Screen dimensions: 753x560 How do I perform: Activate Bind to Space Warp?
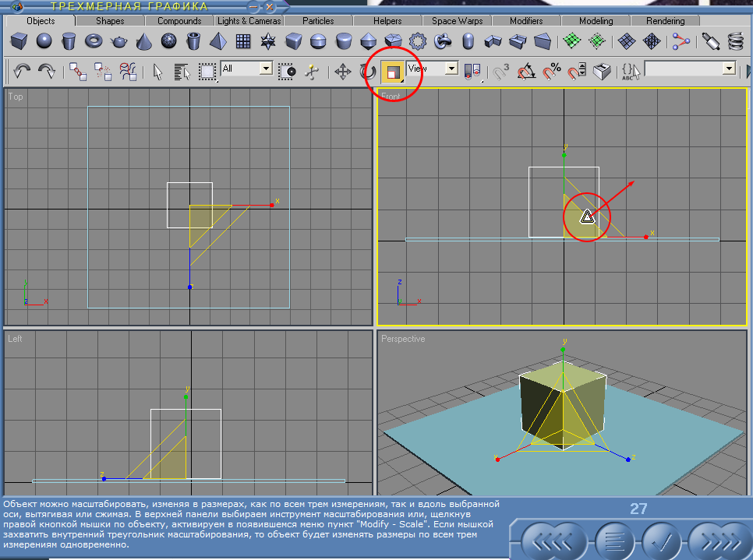[128, 72]
